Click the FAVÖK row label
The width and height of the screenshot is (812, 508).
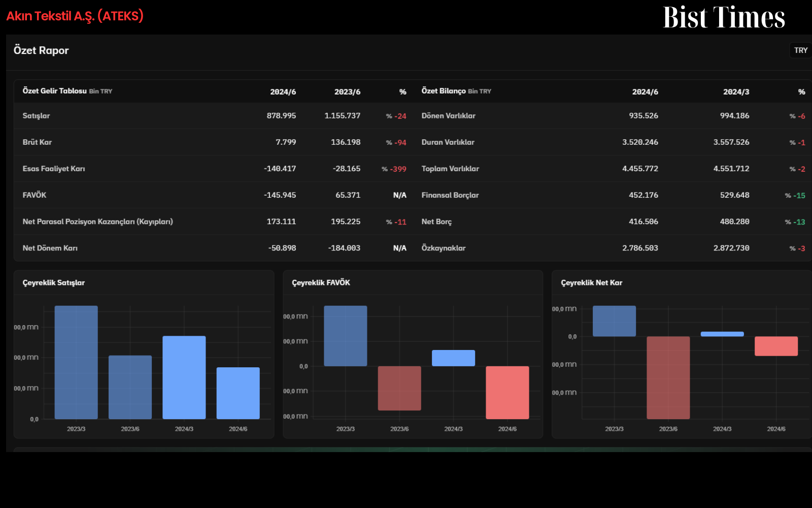(35, 195)
